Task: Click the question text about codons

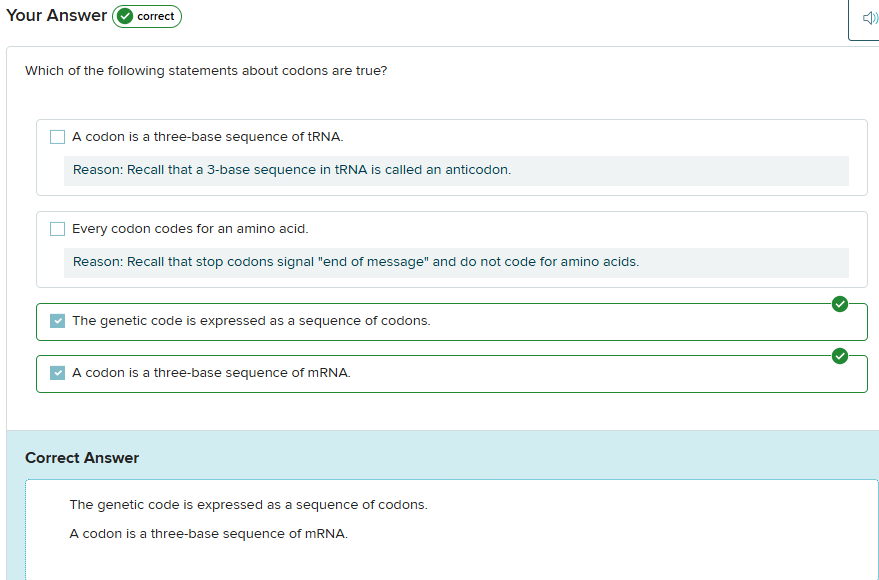Action: click(x=206, y=71)
